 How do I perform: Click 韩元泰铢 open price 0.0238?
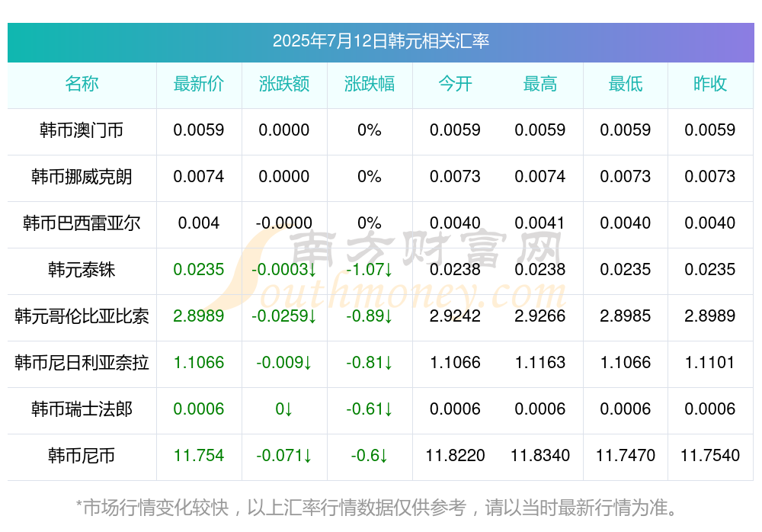[455, 269]
